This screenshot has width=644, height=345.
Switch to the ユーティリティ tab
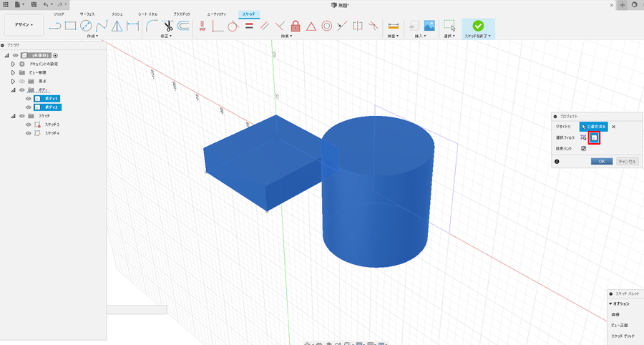(216, 14)
